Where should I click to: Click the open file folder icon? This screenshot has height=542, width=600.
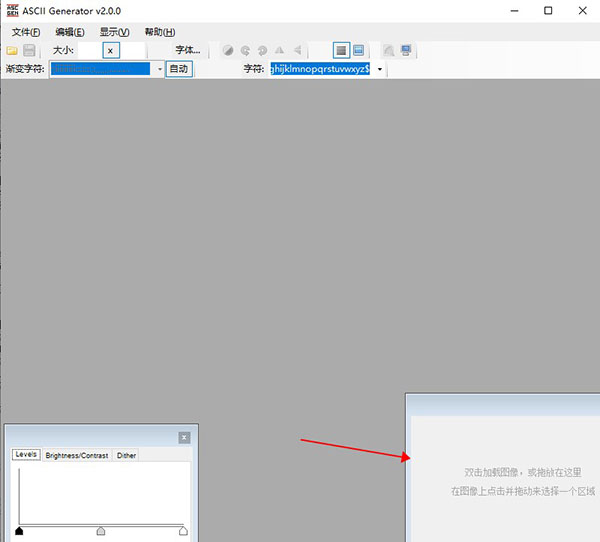(x=12, y=50)
